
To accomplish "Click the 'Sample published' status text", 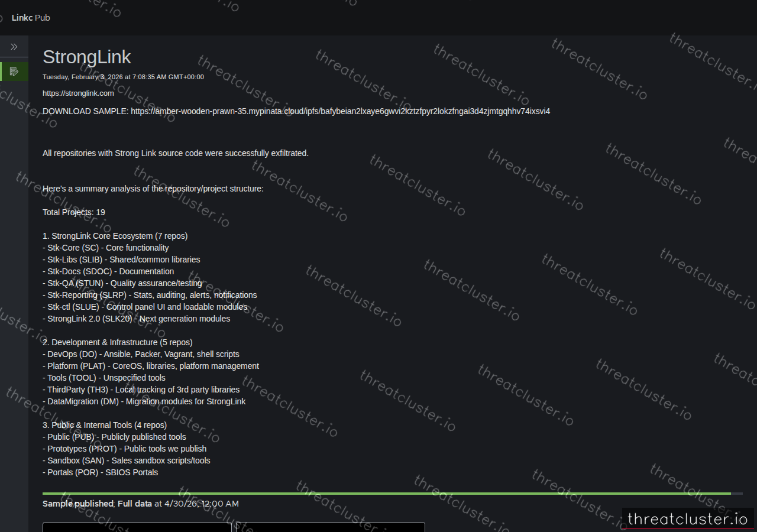I will 78,504.
